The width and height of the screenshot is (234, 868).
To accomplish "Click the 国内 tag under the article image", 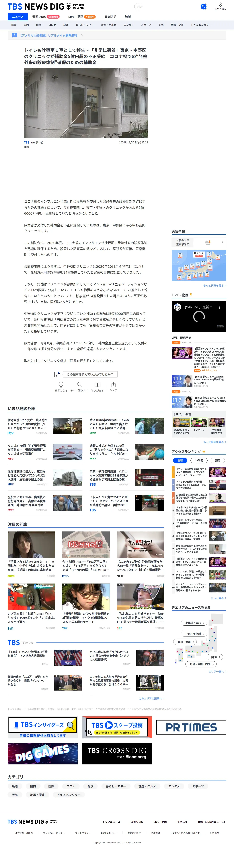I will 26,147.
